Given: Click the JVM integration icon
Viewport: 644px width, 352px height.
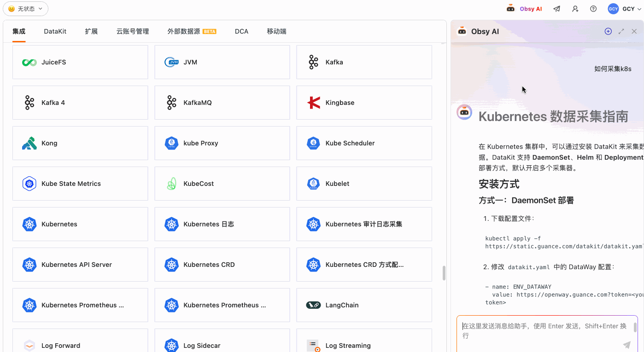Looking at the screenshot, I should pyautogui.click(x=171, y=62).
